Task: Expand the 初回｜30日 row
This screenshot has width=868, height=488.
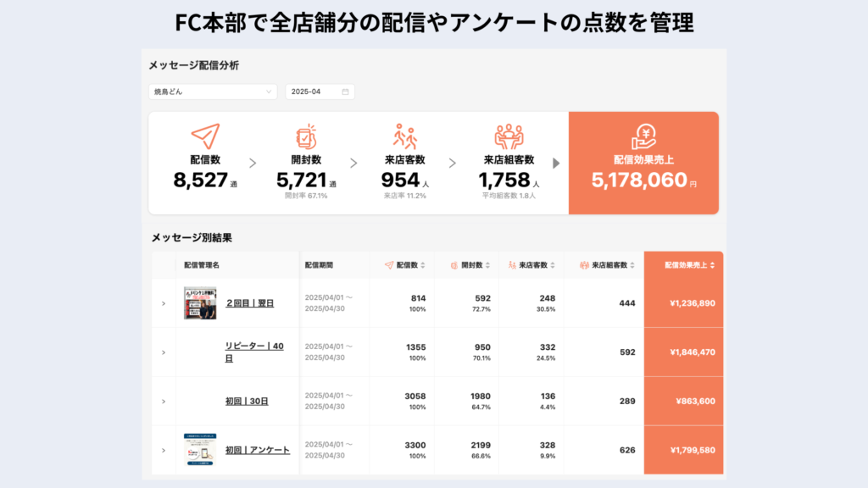Action: tap(164, 402)
